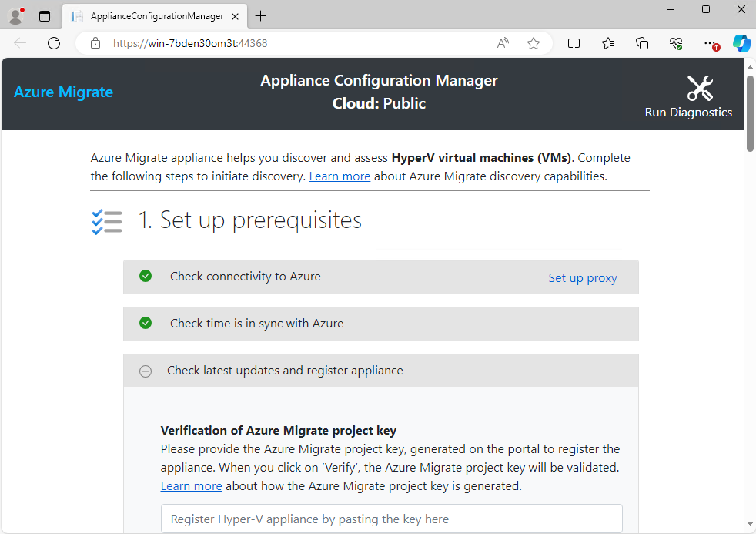
Task: Run Diagnostics tool
Action: tap(688, 96)
